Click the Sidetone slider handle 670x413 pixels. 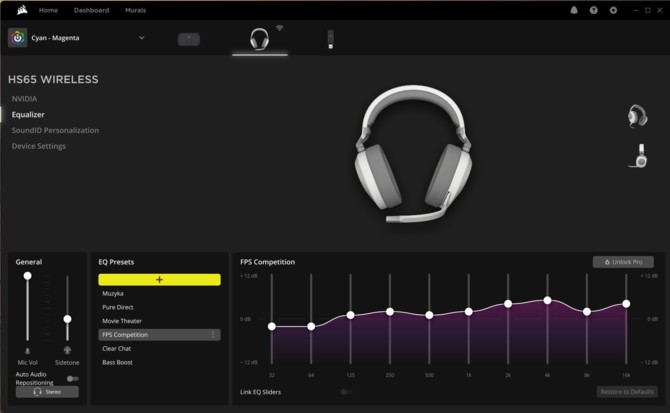(67, 319)
